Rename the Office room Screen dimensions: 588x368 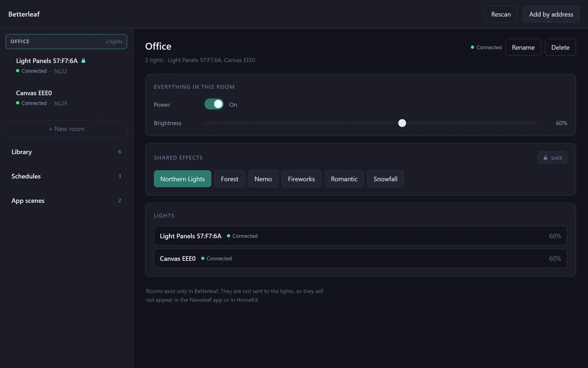(523, 47)
